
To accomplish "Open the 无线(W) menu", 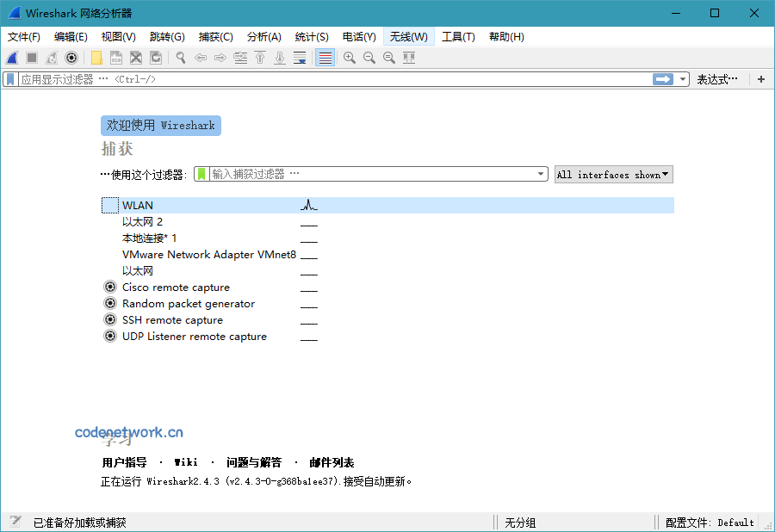I will (408, 37).
